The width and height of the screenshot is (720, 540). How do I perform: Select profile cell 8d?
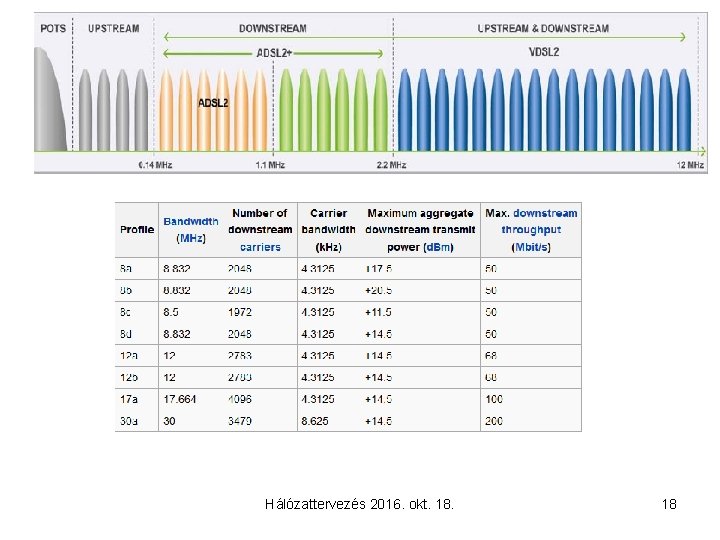126,334
